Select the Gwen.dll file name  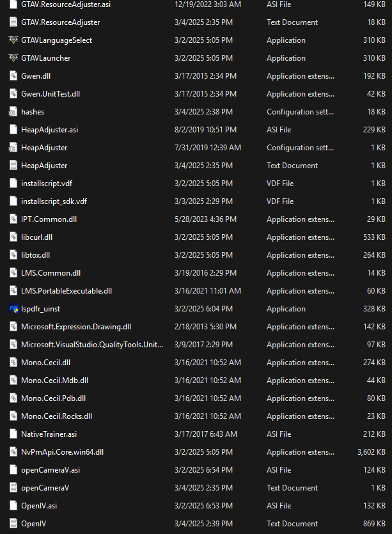36,76
